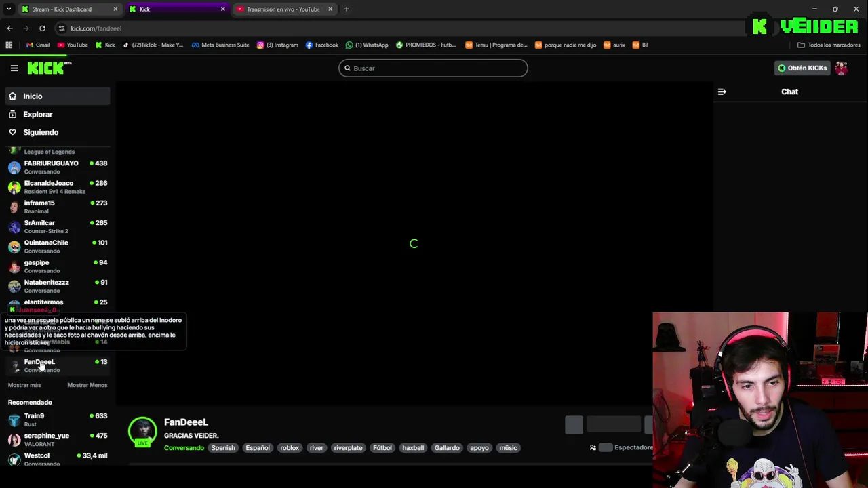This screenshot has width=868, height=488.
Task: Select Inicio menu item
Action: (x=58, y=96)
